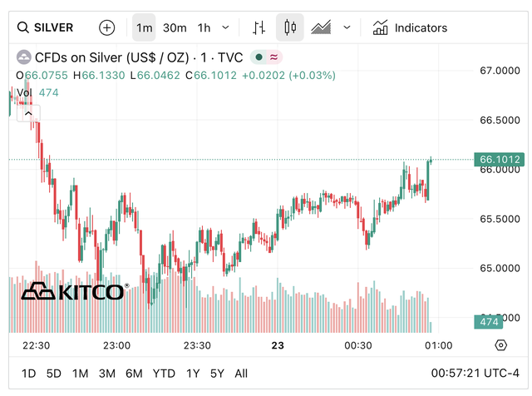
Task: Select the 5D date range
Action: point(54,374)
